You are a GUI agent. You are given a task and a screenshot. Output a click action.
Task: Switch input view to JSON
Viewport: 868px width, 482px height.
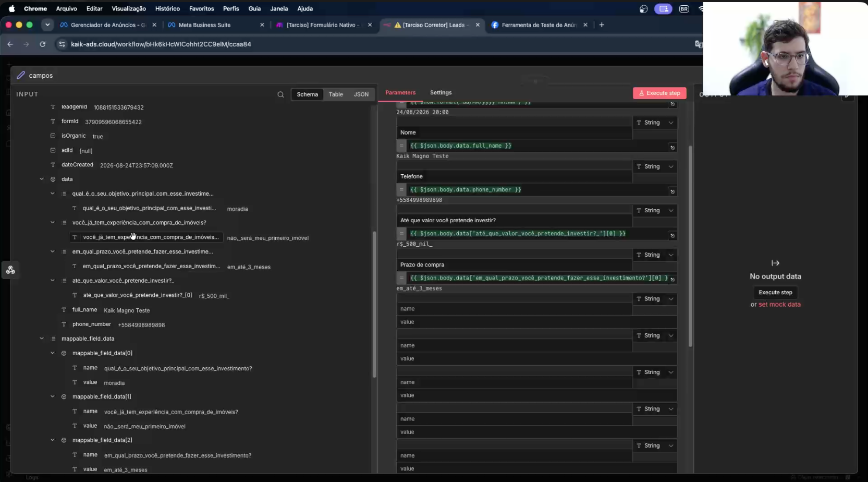pos(361,94)
